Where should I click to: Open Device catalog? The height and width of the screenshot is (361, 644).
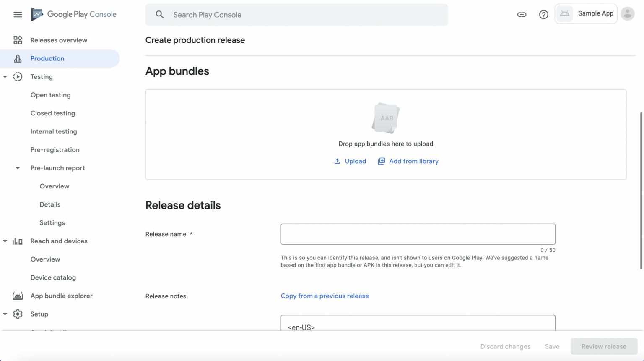point(53,277)
